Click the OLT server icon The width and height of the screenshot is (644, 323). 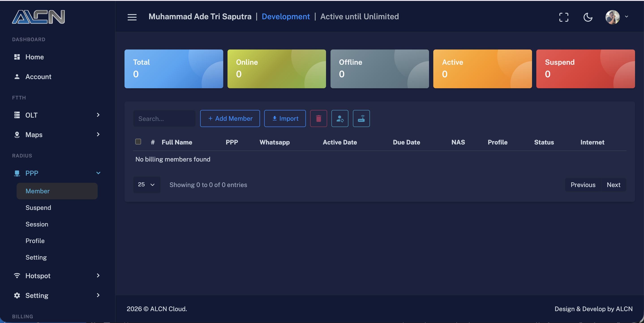click(x=17, y=115)
